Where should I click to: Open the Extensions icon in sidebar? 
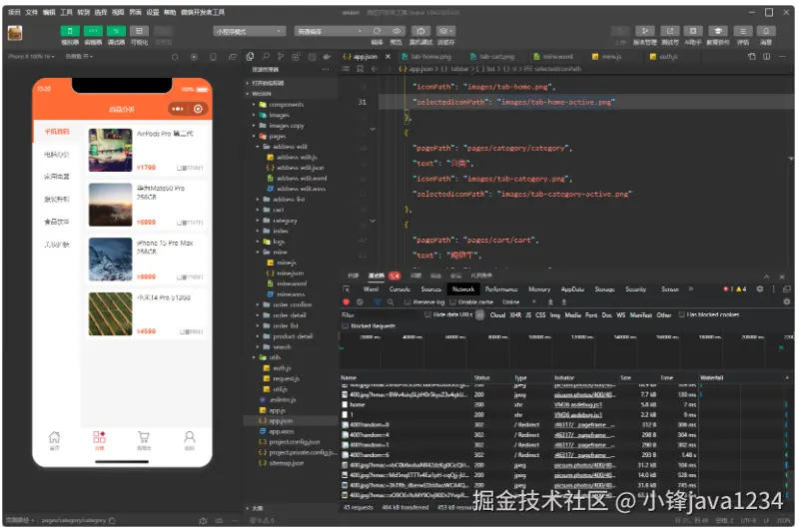click(x=296, y=56)
